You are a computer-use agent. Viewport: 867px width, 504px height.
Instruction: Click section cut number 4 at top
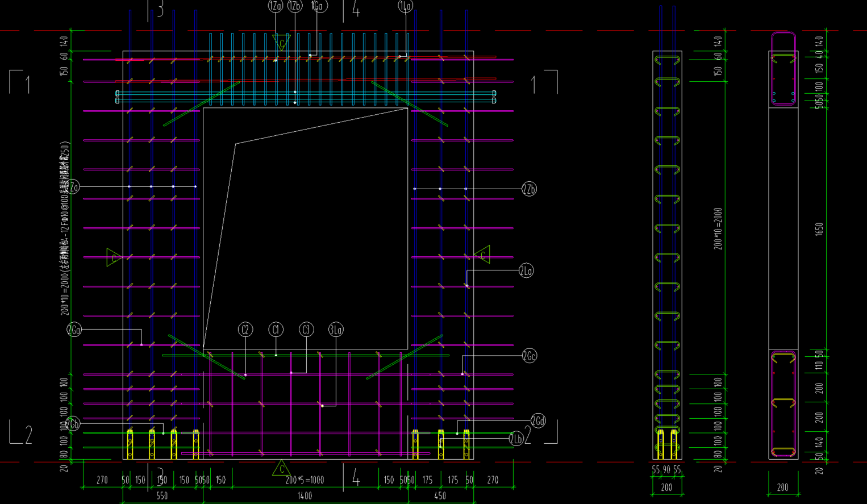point(356,9)
